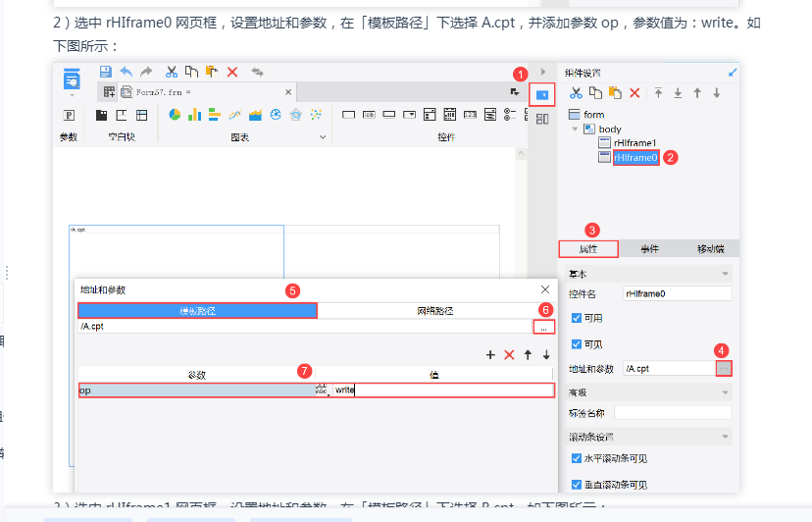Collapse the 高级 section
The width and height of the screenshot is (812, 522).
(725, 392)
